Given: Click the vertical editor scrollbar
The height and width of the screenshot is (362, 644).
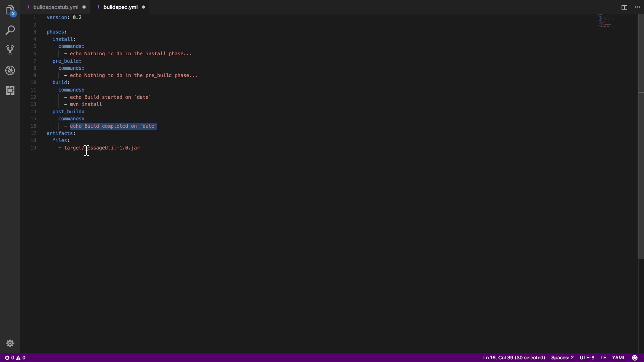Looking at the screenshot, I should pyautogui.click(x=641, y=134).
